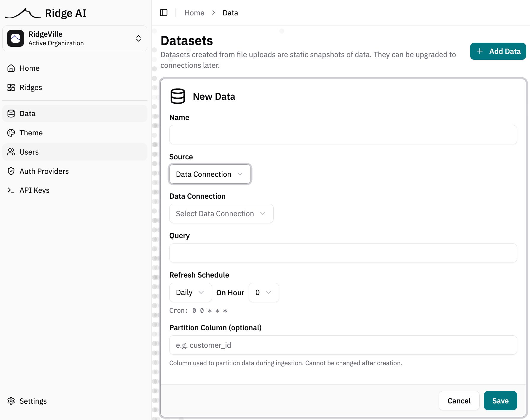Screen dimensions: 530x420
Task: Click the Users people icon
Action: [x=11, y=152]
